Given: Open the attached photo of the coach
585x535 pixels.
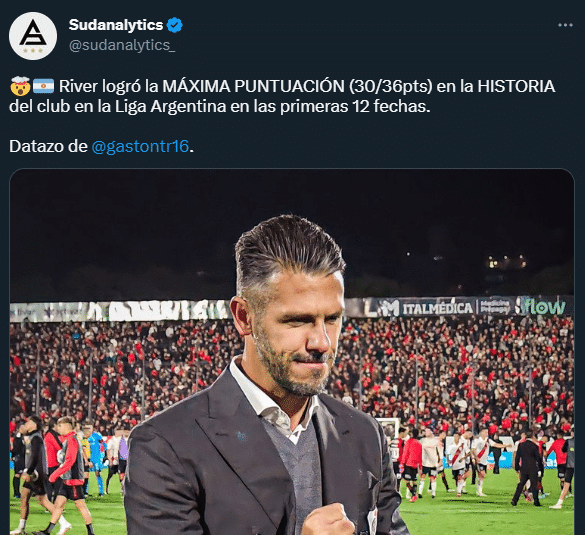Looking at the screenshot, I should click(x=292, y=352).
